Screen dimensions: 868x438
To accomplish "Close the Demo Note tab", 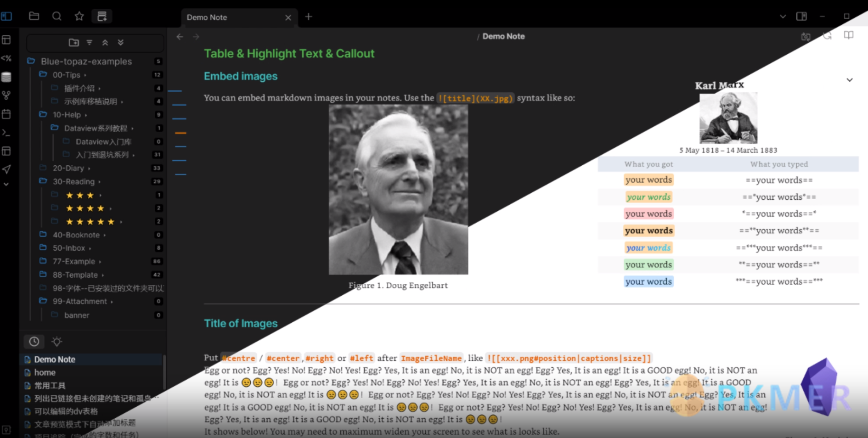I will (288, 17).
